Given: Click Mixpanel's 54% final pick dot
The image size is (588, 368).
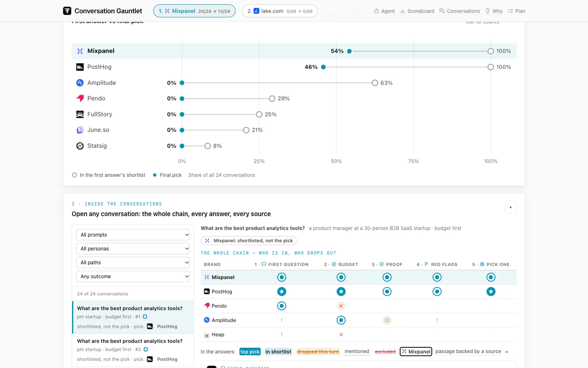Looking at the screenshot, I should point(349,51).
